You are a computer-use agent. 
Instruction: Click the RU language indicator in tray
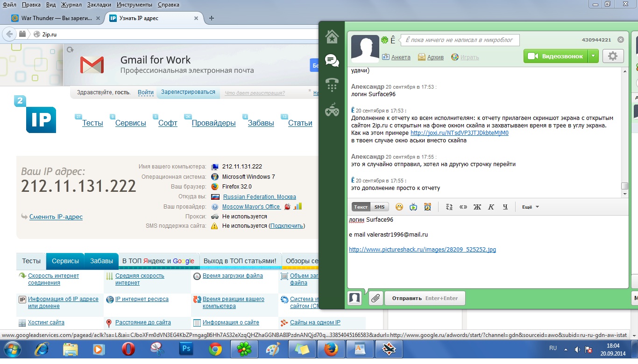[x=553, y=349]
